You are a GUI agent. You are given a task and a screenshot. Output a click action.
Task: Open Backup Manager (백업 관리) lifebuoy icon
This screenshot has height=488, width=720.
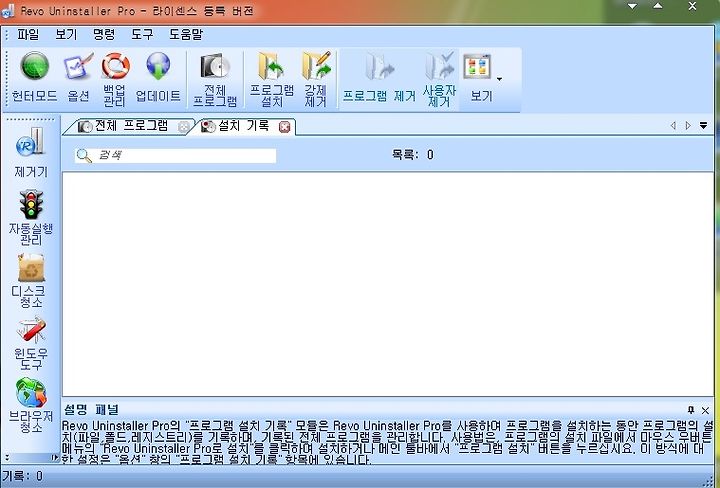[x=115, y=66]
